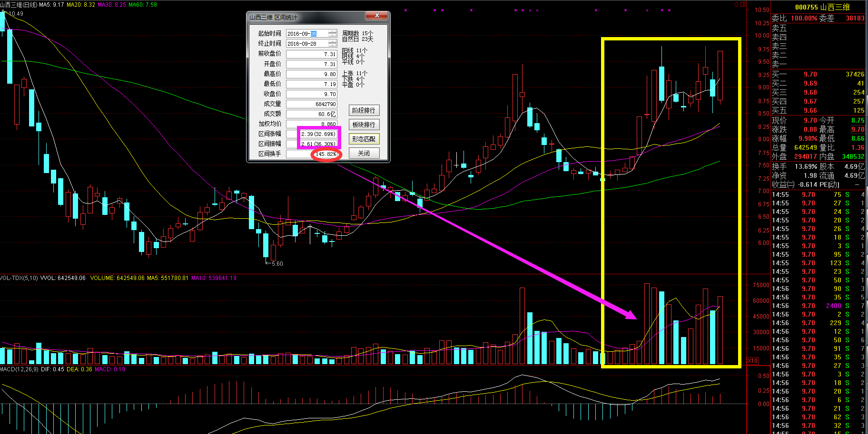Screen dimensions: 868x434
Task: Select the 收盘价 field in dialog
Action: [x=312, y=94]
